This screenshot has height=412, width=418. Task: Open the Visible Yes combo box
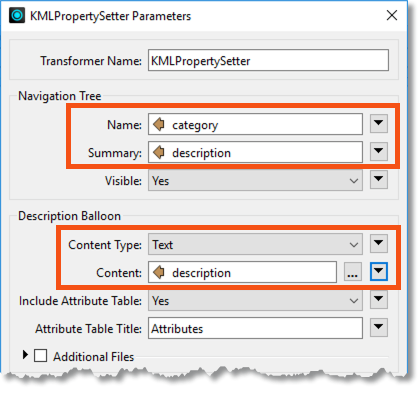(x=255, y=180)
